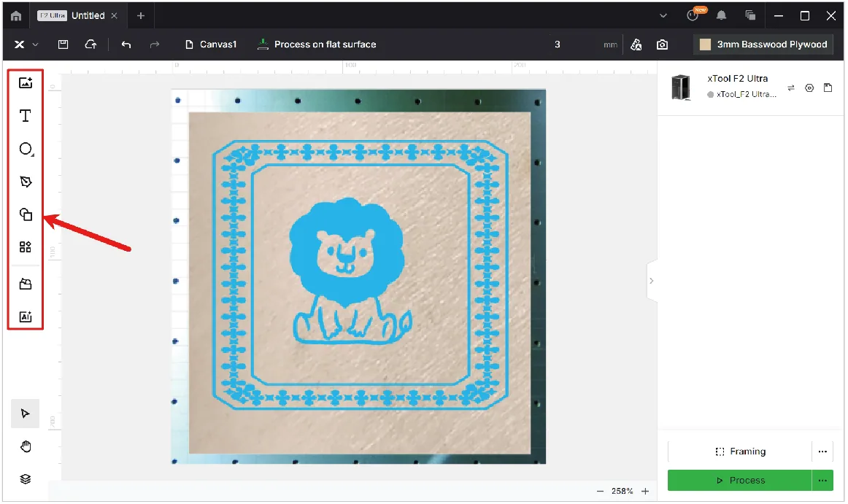The height and width of the screenshot is (504, 848).
Task: Start the green Process button
Action: pos(739,480)
